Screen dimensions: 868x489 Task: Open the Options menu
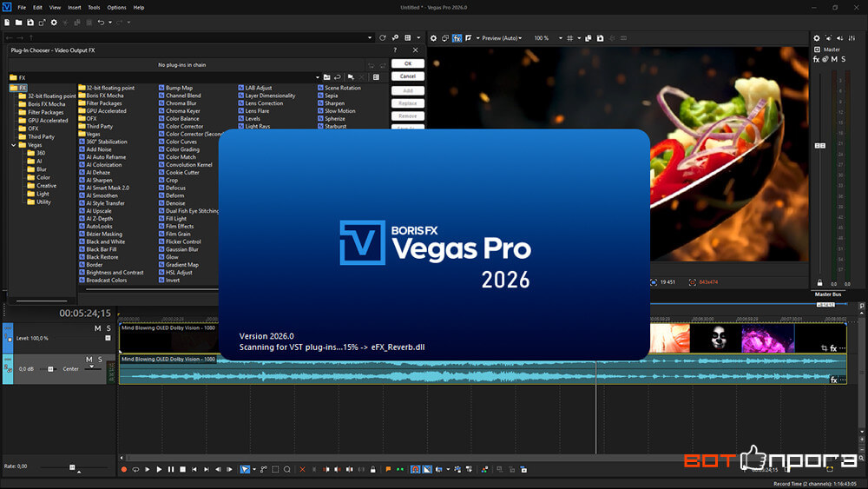coord(116,8)
